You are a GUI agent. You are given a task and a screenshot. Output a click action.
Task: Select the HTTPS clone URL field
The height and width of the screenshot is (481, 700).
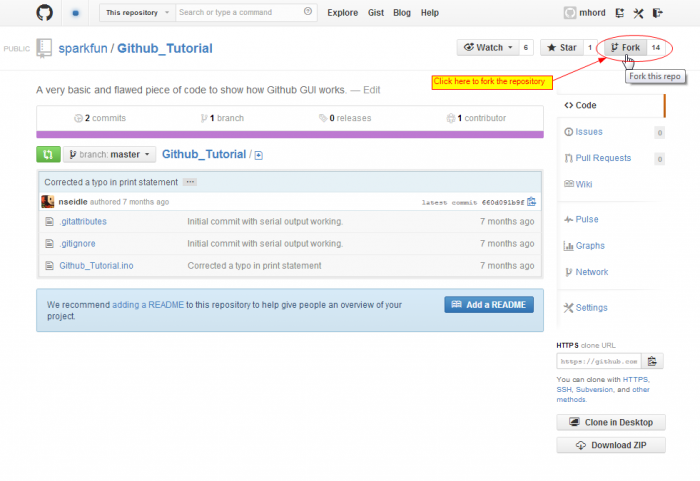click(599, 361)
